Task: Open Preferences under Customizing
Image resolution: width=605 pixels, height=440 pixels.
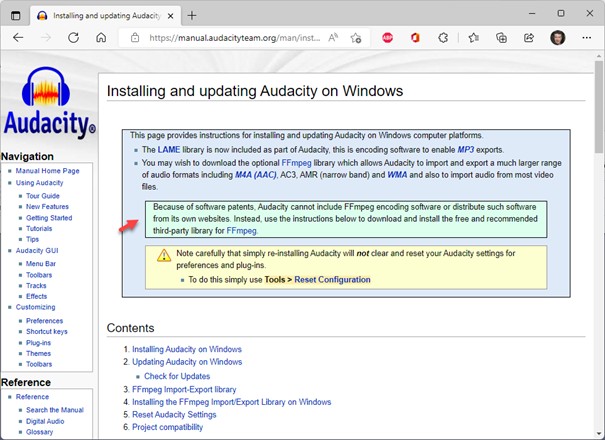Action: point(44,321)
